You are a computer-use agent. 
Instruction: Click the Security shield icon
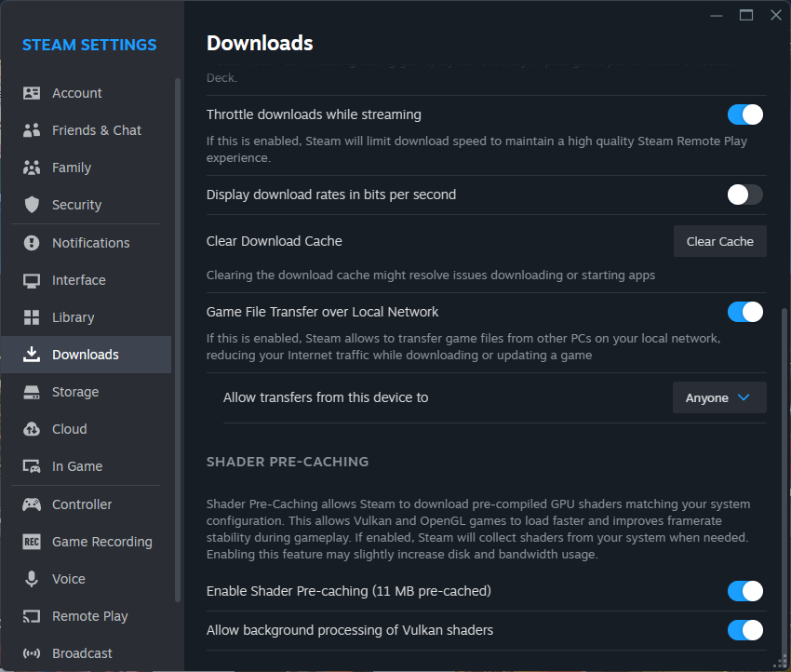coord(32,204)
